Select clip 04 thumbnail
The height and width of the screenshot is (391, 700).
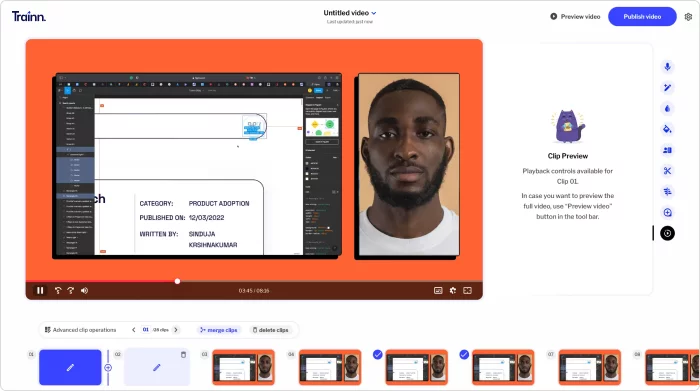(330, 367)
